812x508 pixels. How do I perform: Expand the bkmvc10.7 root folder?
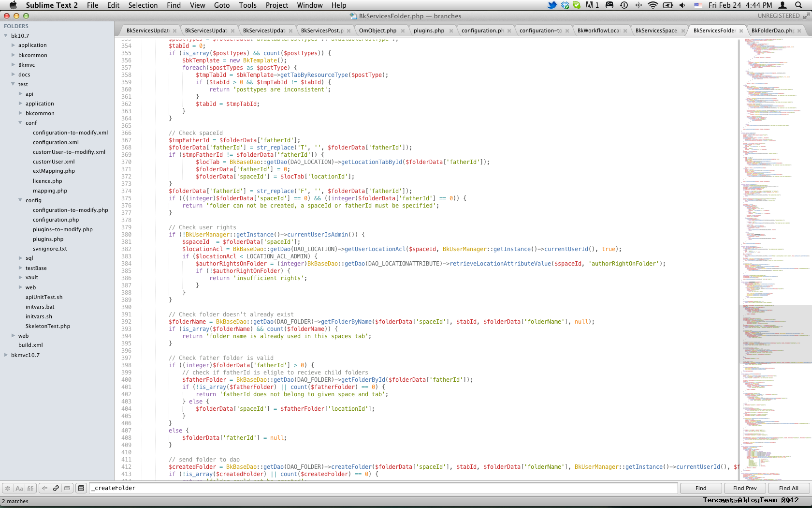[6, 355]
